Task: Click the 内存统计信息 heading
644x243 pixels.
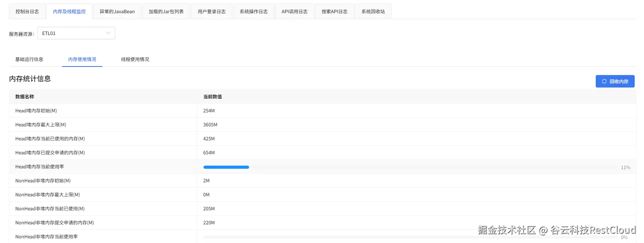Action: tap(30, 79)
